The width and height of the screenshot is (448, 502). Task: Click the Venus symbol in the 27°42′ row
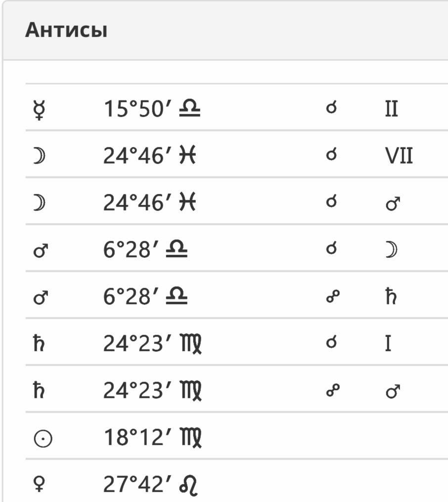pyautogui.click(x=39, y=484)
